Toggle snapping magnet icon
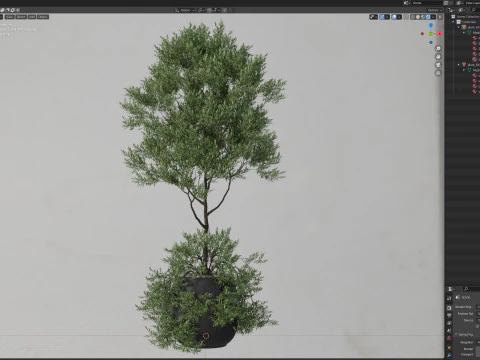The image size is (480, 360). (209, 10)
